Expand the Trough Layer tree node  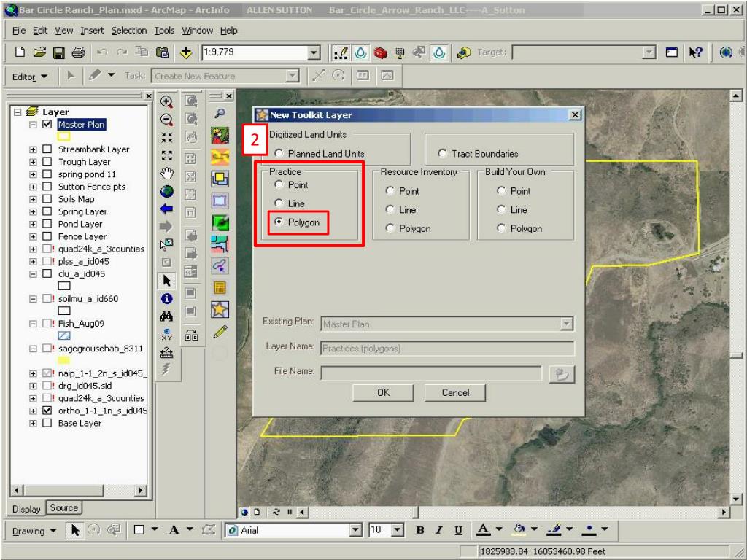(x=33, y=162)
